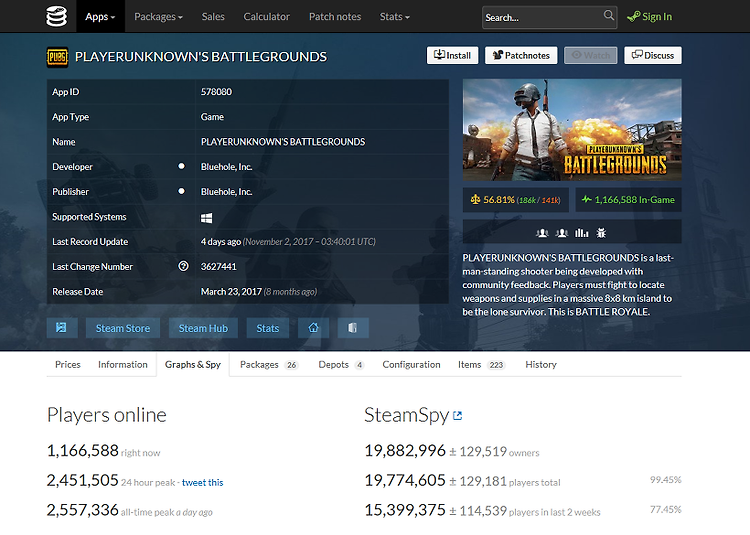Click the PUBG header image
The height and width of the screenshot is (535, 750).
[572, 130]
